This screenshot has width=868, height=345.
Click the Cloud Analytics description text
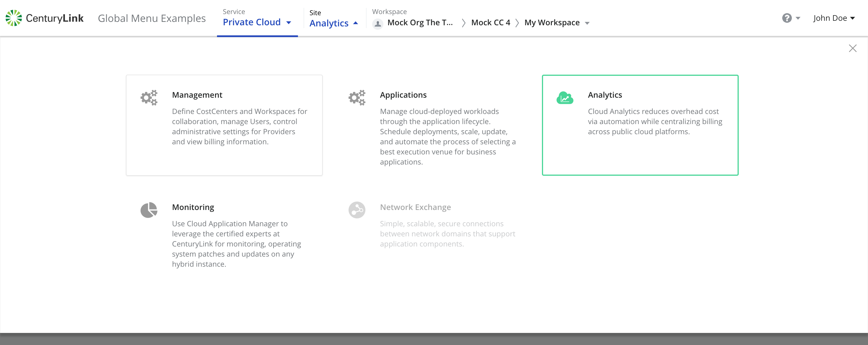(655, 122)
